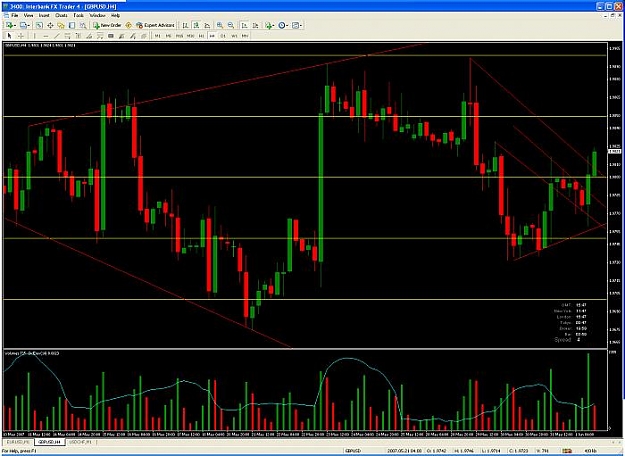Open the Indicators list dropdown
625x456 pixels.
click(271, 25)
